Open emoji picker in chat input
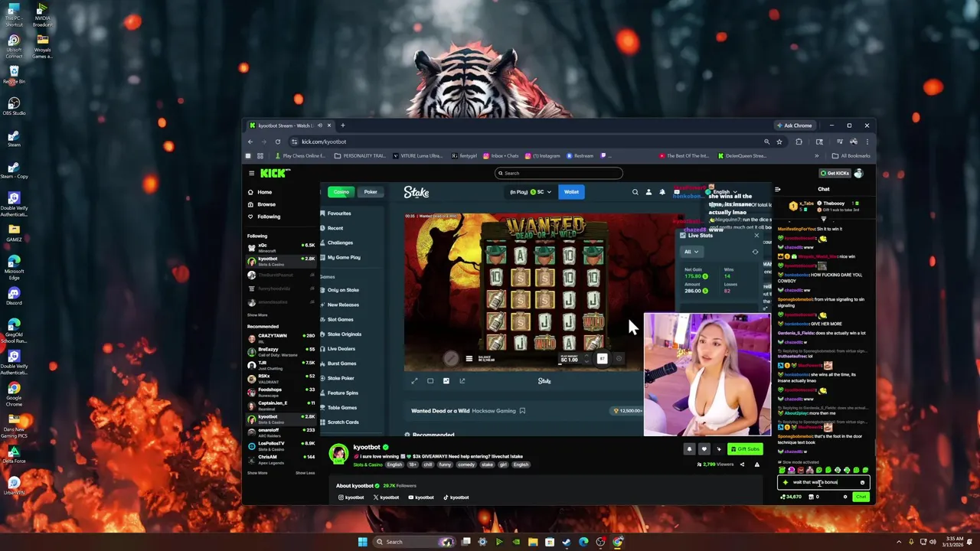This screenshot has height=551, width=980. [862, 482]
